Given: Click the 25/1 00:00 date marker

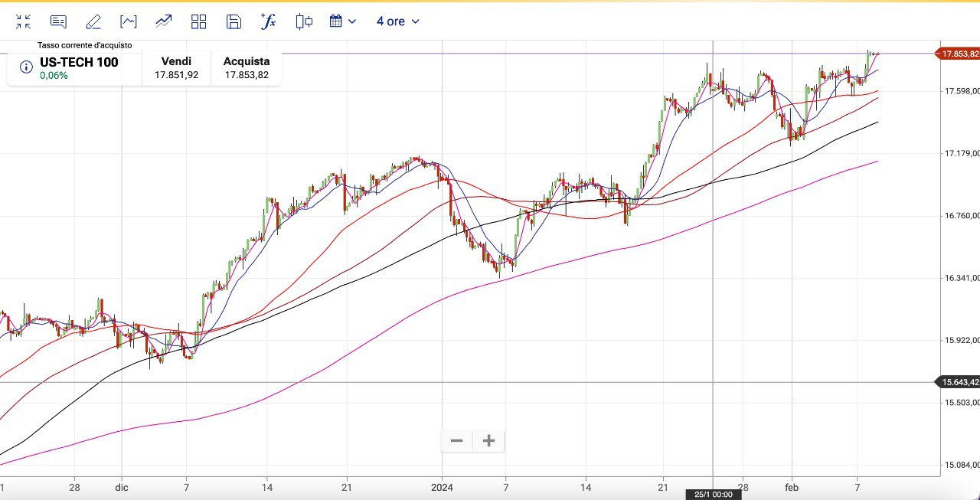Looking at the screenshot, I should tap(713, 495).
